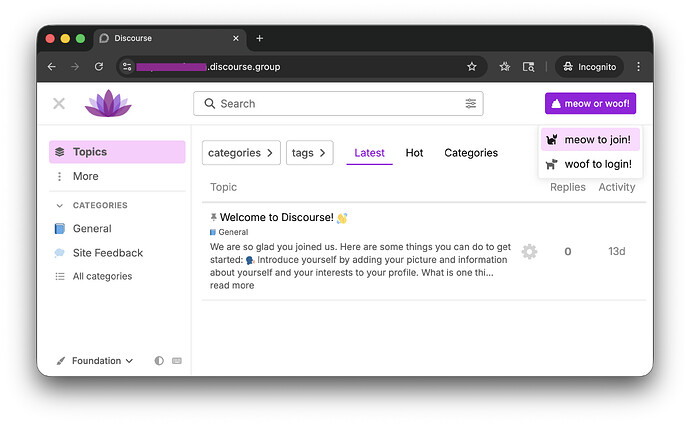Click the tab search toolbar icon
Screen dimensions: 690x425
pyautogui.click(x=529, y=67)
